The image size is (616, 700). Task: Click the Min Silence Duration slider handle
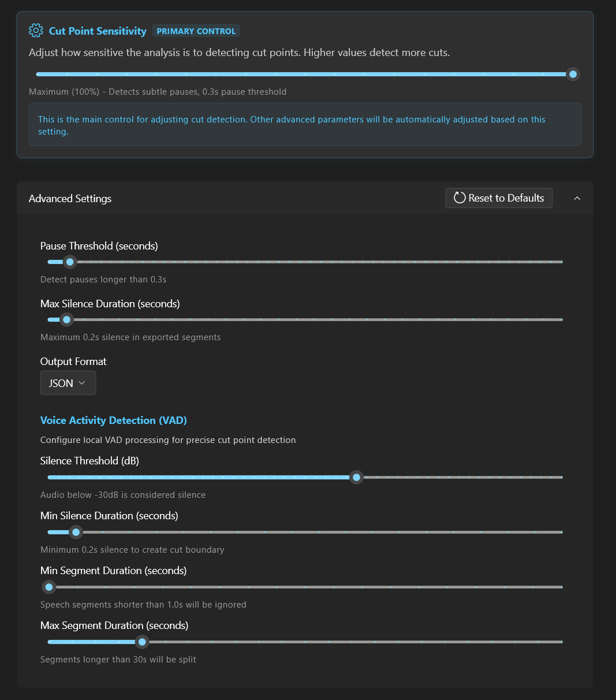tap(76, 532)
